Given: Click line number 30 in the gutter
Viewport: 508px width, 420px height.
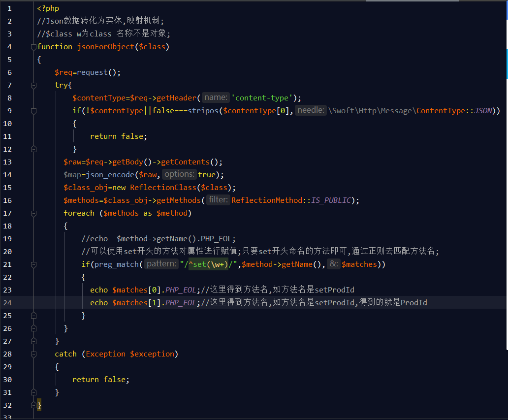Looking at the screenshot, I should tap(7, 380).
